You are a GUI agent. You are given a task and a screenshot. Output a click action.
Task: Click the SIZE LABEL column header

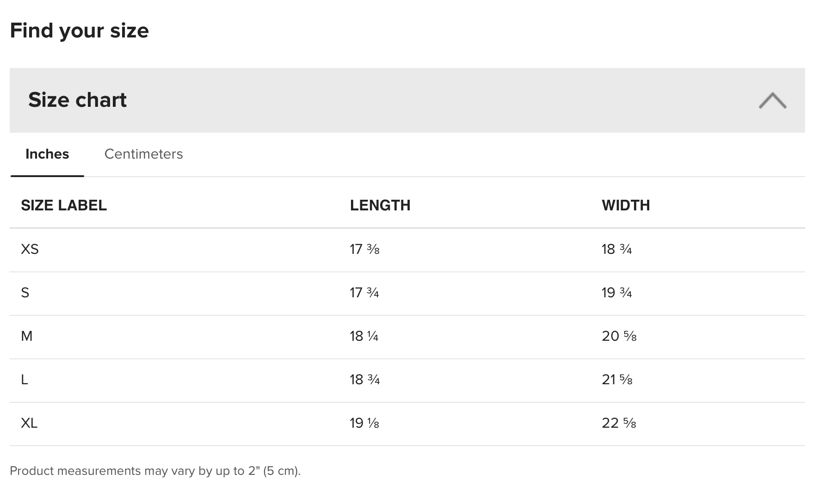(64, 205)
